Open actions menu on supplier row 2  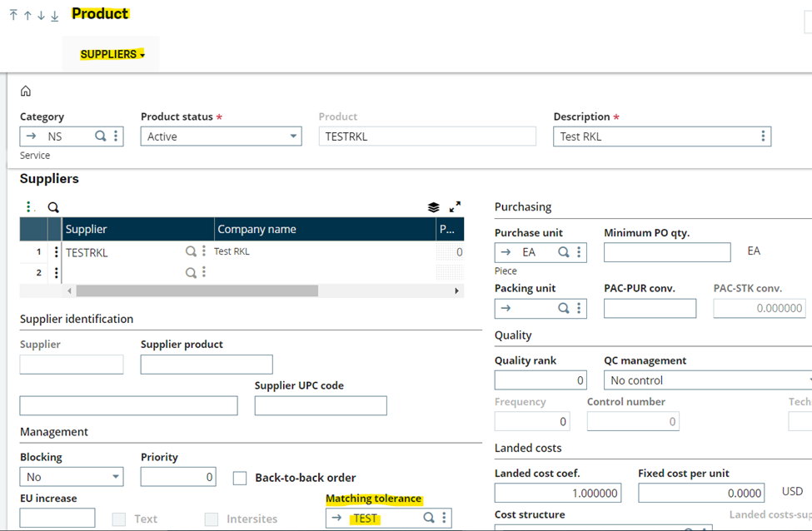[x=55, y=272]
